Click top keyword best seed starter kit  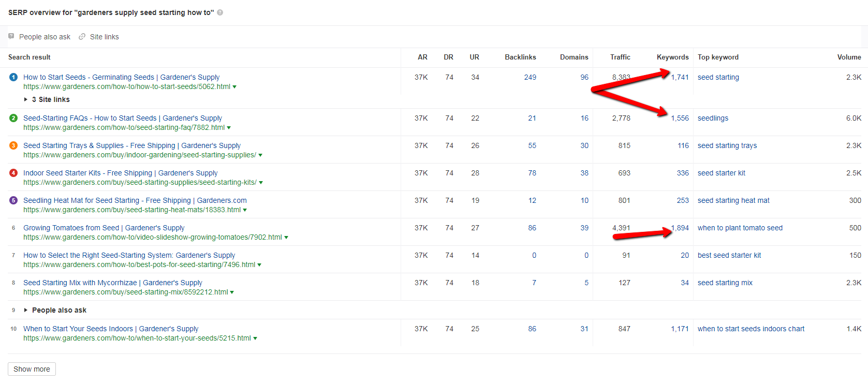pyautogui.click(x=729, y=255)
